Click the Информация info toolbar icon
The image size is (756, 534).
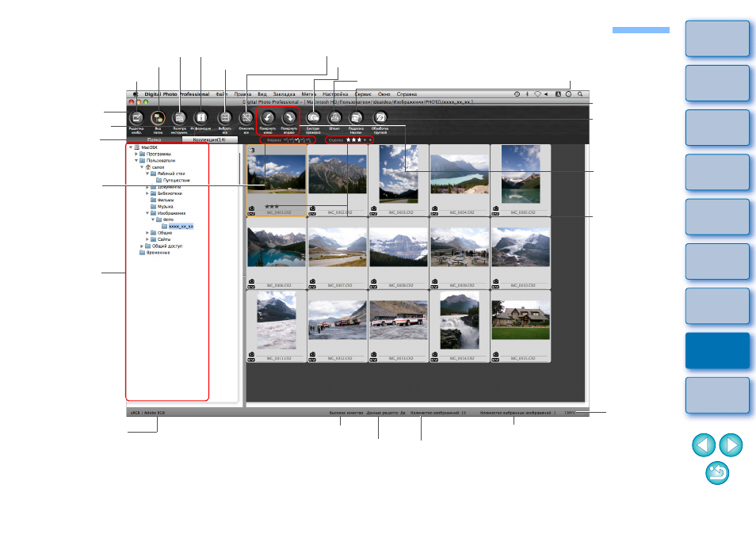201,117
